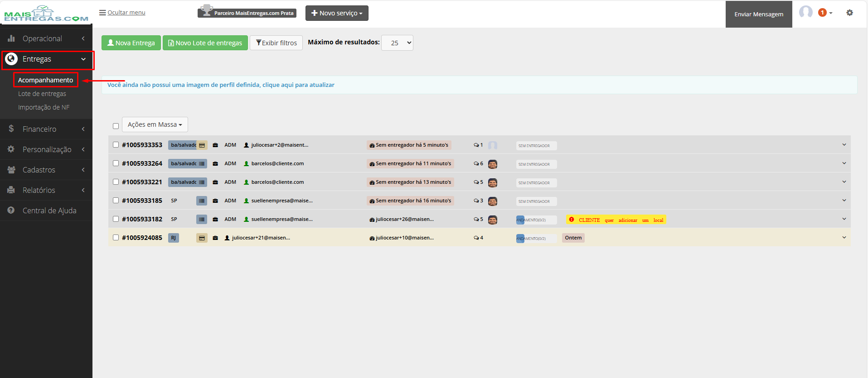Expand the Operacional sidebar menu
Viewport: 868px width, 378px height.
[x=46, y=38]
